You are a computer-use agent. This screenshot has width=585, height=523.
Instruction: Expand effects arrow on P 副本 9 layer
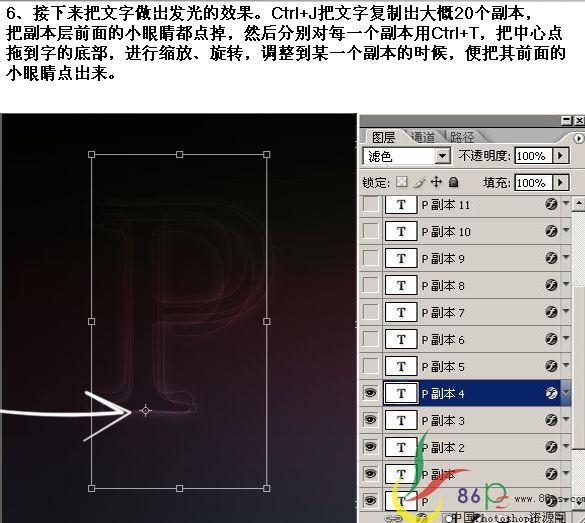pos(566,257)
